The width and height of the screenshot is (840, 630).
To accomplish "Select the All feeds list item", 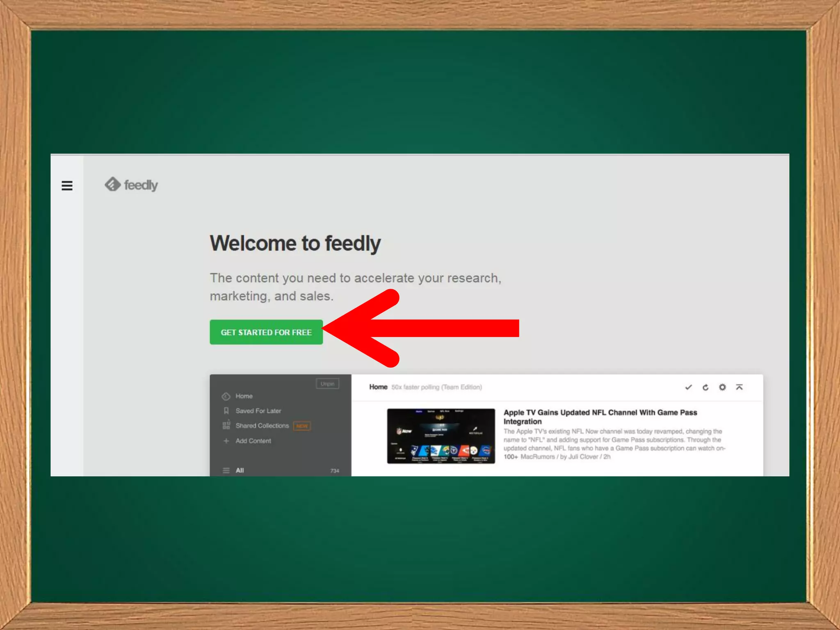I will pyautogui.click(x=240, y=470).
